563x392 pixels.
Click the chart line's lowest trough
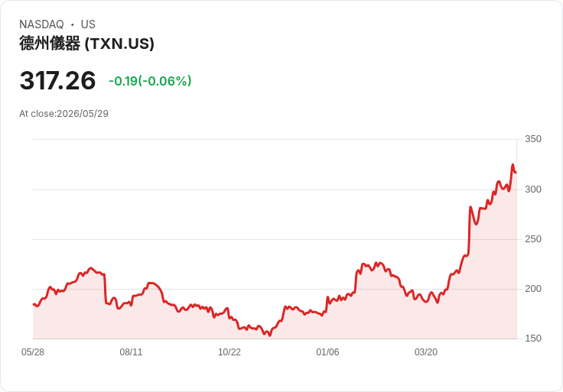270,335
